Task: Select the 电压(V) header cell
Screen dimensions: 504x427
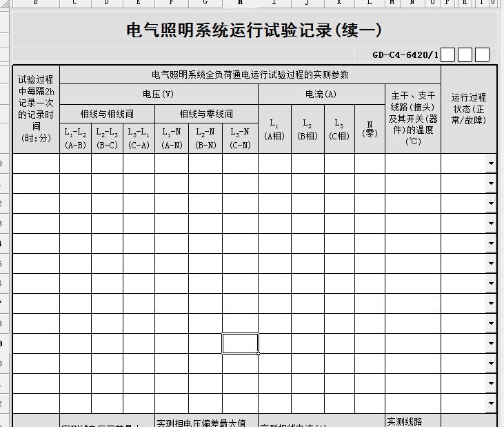Action: coord(159,95)
